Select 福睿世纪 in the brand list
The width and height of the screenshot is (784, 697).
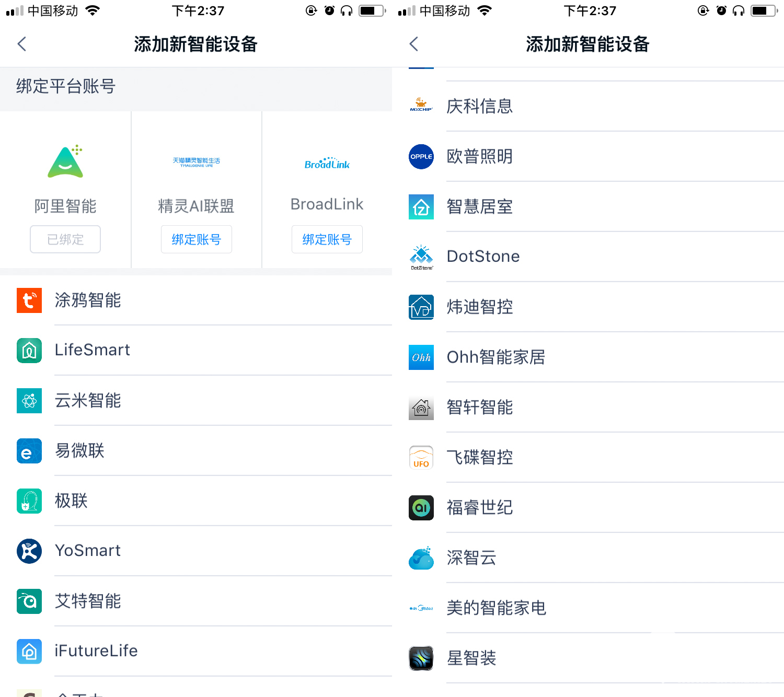588,508
